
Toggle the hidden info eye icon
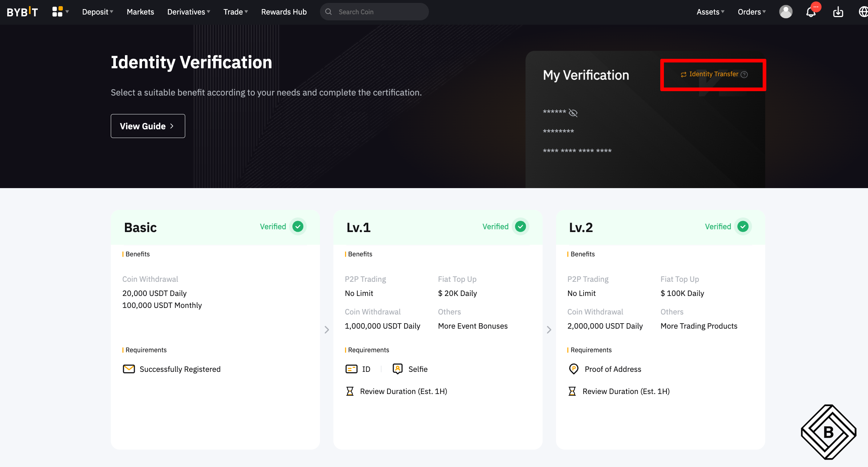tap(573, 113)
